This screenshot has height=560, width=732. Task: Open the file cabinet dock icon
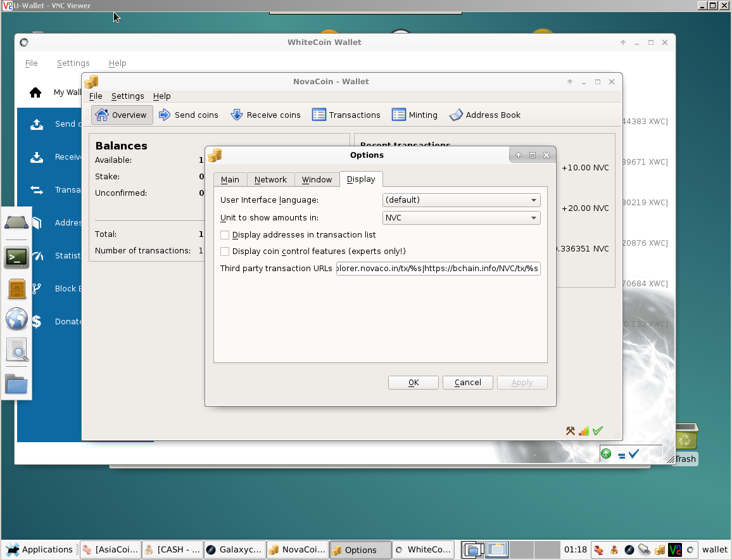(x=16, y=289)
